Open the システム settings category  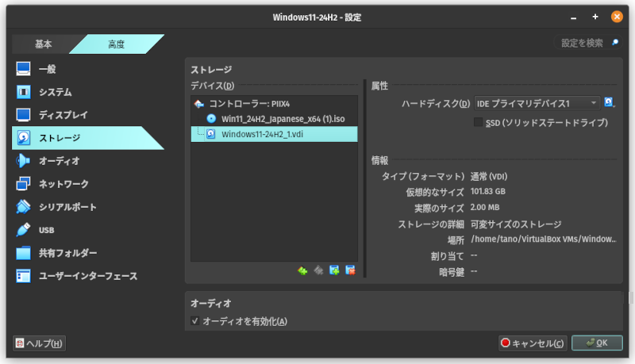pos(56,92)
